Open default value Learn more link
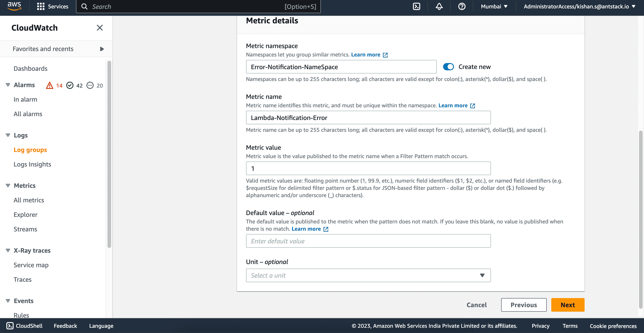This screenshot has width=644, height=333. tap(306, 229)
